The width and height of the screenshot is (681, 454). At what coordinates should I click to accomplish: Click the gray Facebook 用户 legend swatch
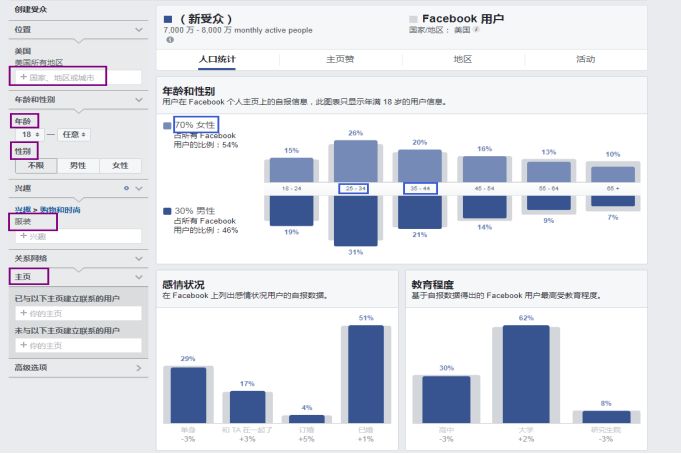coord(413,19)
